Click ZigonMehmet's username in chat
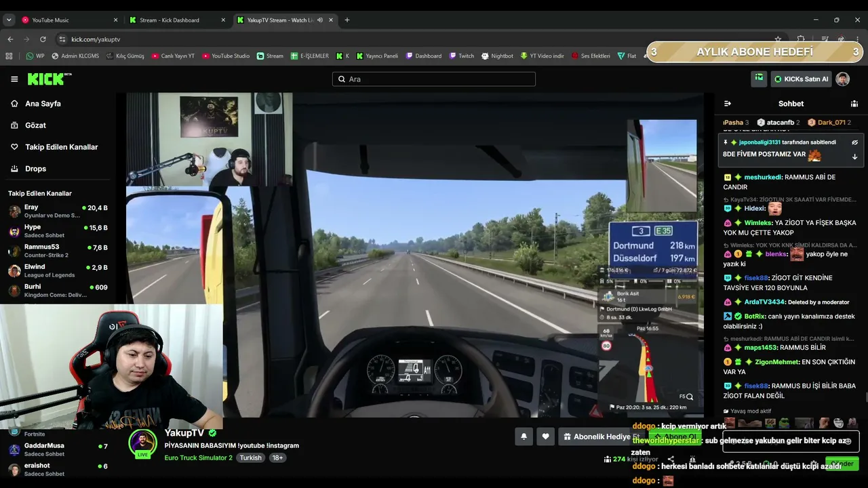Screen dimensions: 868x488 [777, 362]
